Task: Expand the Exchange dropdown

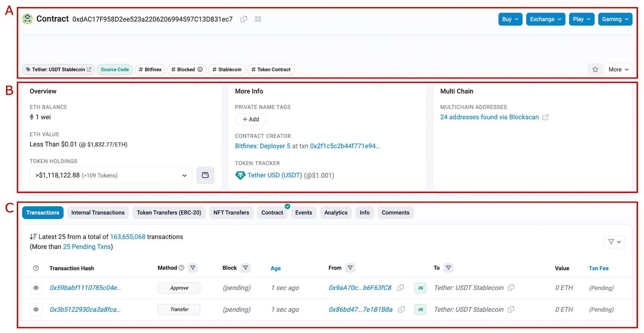Action: pyautogui.click(x=545, y=19)
